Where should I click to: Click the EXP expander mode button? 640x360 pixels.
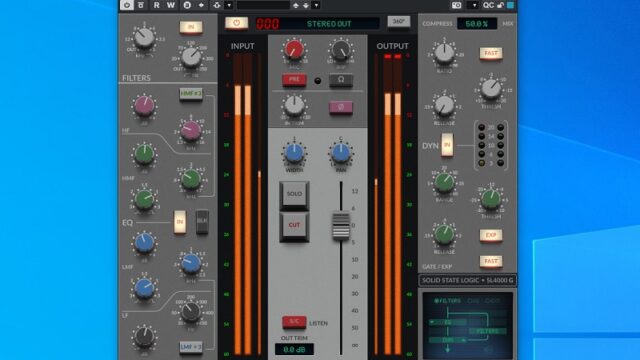(x=491, y=236)
